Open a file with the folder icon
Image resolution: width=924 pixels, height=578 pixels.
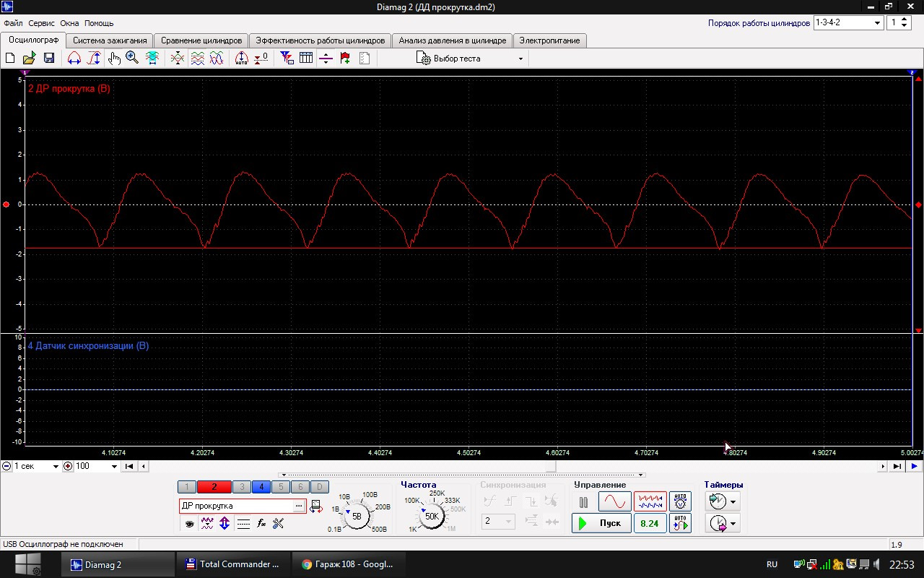[30, 59]
